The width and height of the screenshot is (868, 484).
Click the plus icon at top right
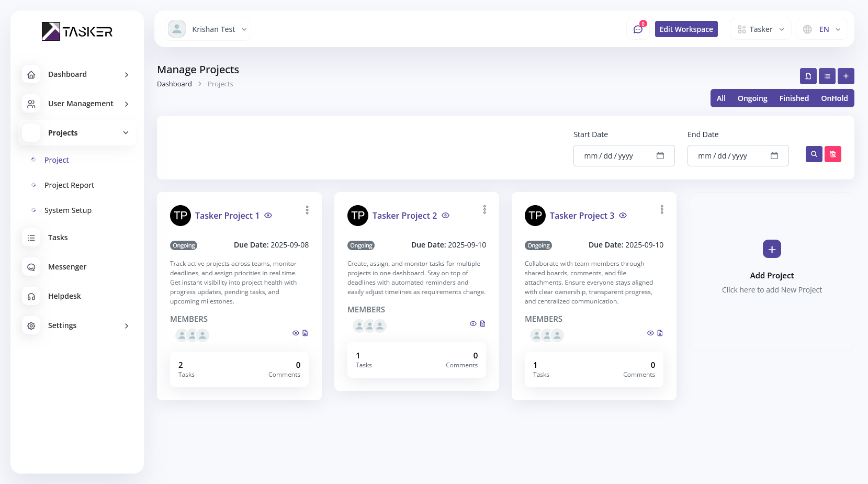point(846,76)
